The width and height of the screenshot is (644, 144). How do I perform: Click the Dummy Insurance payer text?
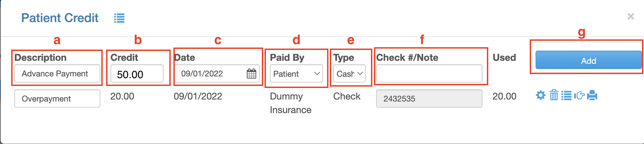point(290,103)
